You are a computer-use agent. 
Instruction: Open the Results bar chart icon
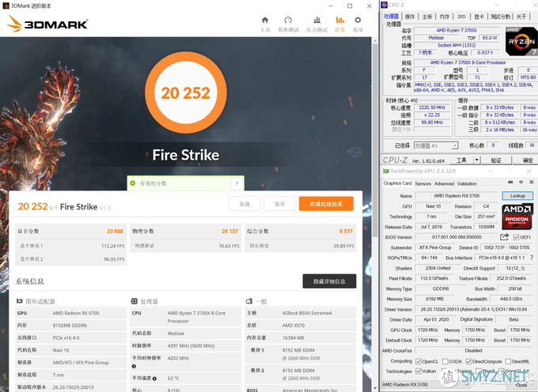click(339, 21)
